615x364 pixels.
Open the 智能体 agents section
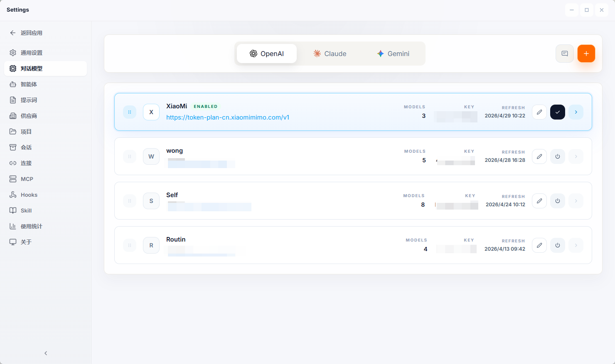(45, 84)
